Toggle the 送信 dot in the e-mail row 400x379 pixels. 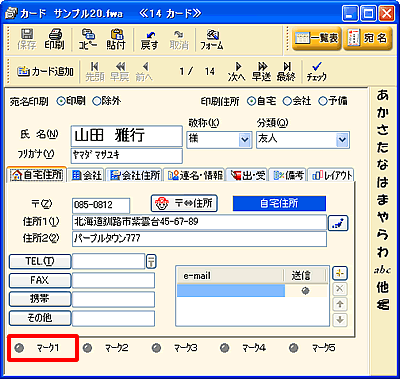pyautogui.click(x=305, y=291)
